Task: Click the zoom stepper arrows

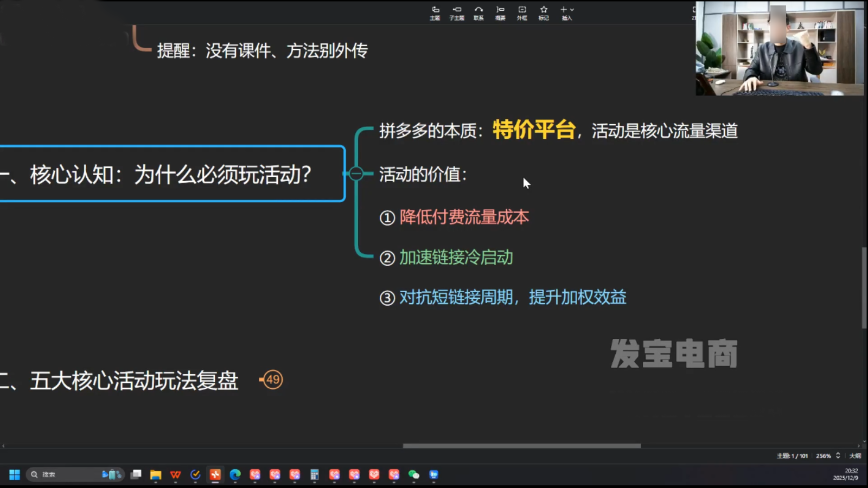Action: [x=839, y=456]
